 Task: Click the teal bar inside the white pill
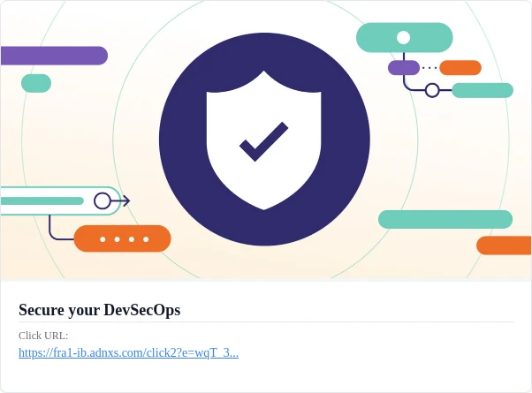pyautogui.click(x=42, y=201)
